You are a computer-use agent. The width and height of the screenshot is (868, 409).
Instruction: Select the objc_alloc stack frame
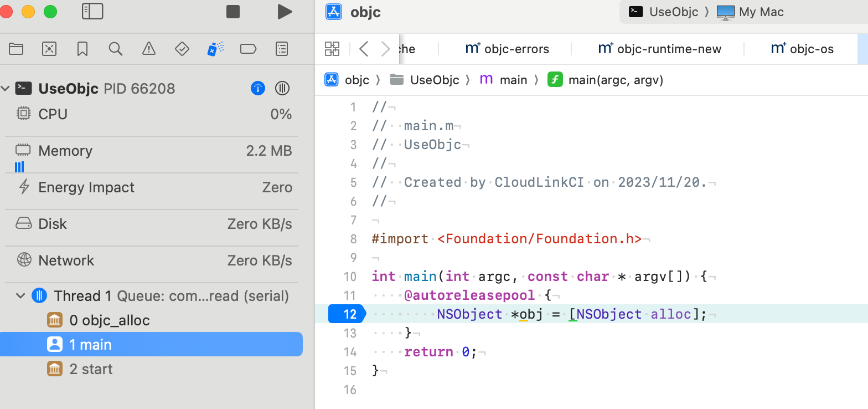110,320
